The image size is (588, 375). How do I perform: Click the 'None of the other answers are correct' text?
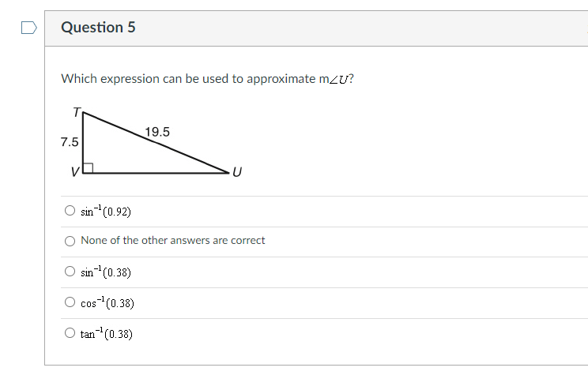coord(173,241)
